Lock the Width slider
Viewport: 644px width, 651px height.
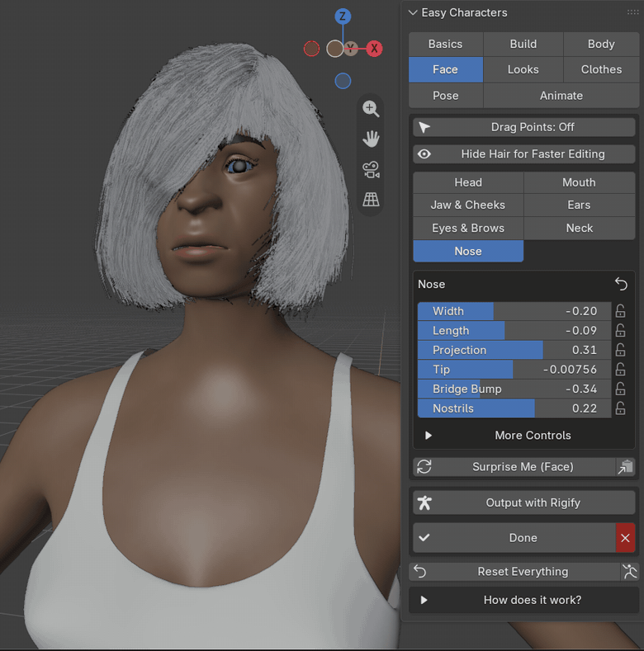click(620, 311)
